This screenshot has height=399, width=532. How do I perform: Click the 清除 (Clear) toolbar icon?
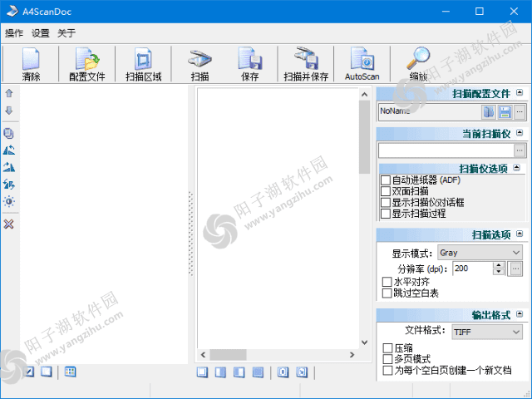pyautogui.click(x=31, y=64)
